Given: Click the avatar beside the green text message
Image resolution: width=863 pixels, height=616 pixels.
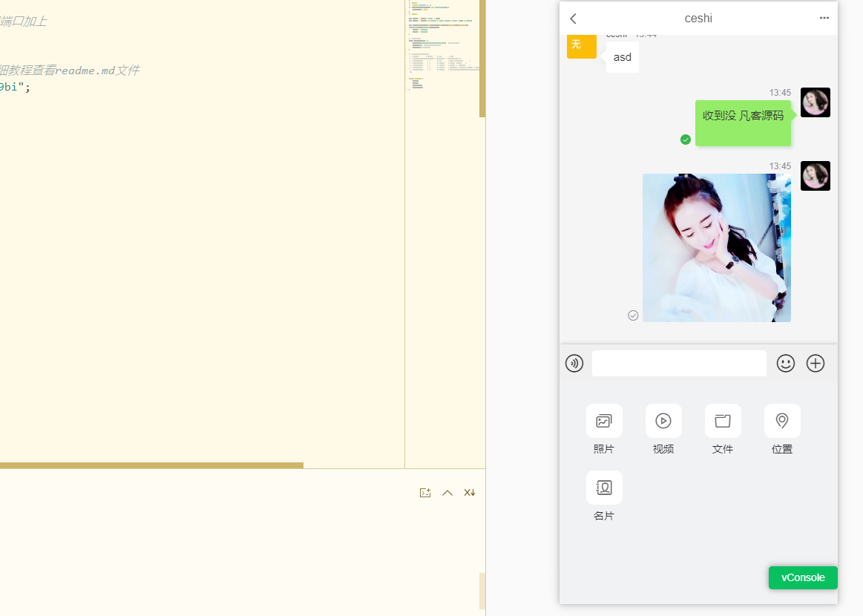Looking at the screenshot, I should tap(815, 102).
